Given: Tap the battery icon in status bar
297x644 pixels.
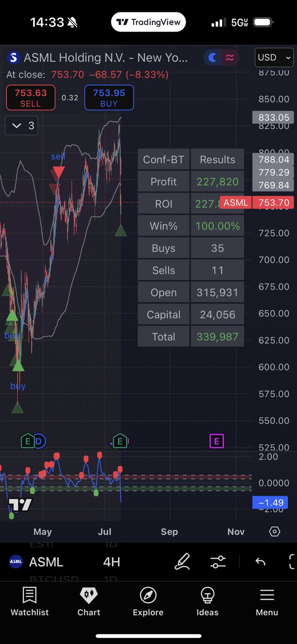Looking at the screenshot, I should 264,23.
